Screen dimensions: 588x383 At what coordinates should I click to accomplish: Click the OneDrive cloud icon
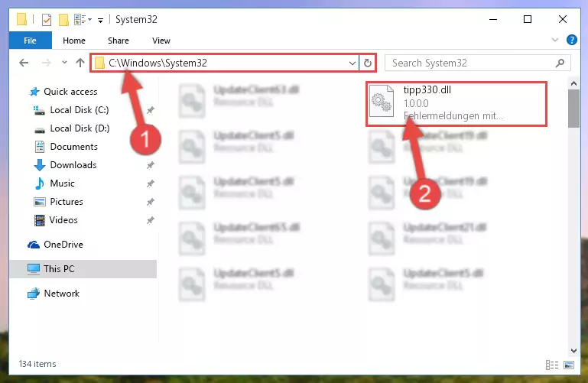34,245
